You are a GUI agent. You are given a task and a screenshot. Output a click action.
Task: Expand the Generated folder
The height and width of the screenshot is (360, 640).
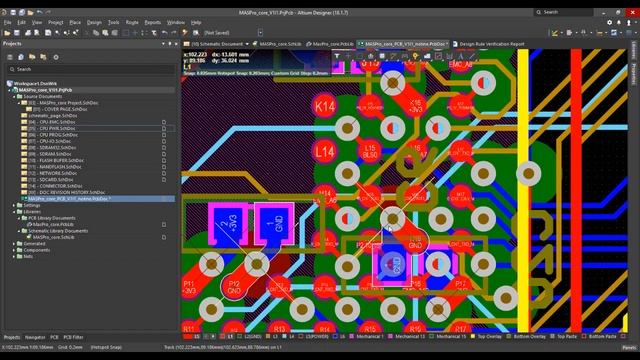click(x=14, y=244)
